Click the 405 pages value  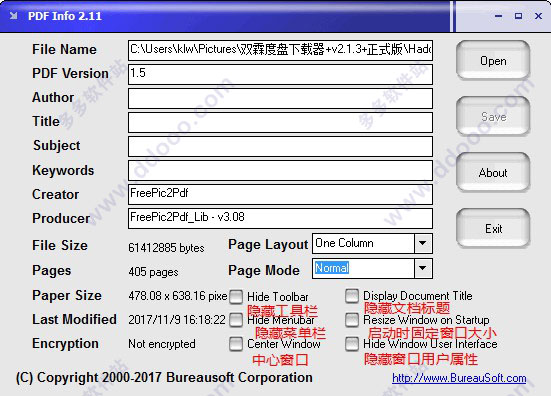pyautogui.click(x=153, y=272)
